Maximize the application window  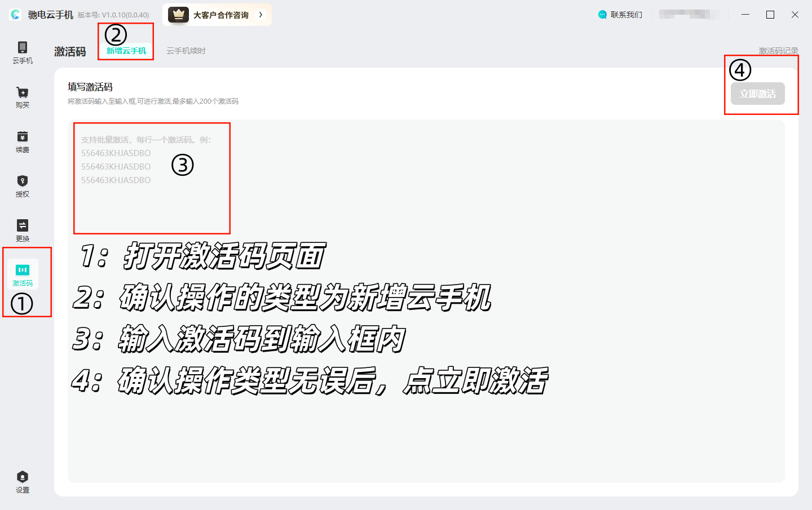[x=770, y=15]
